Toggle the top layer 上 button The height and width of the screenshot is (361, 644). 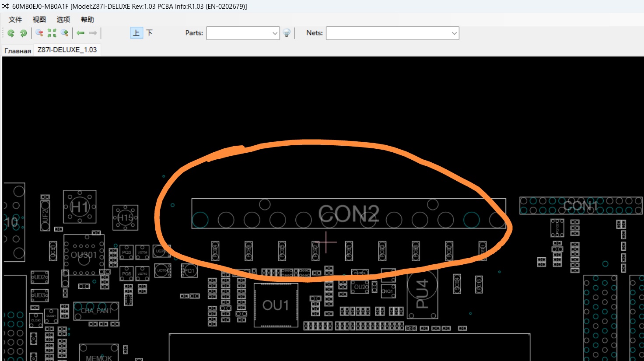[x=136, y=33]
